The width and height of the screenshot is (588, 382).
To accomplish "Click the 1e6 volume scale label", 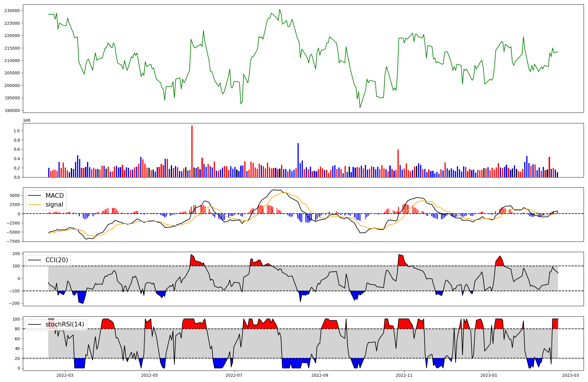I will coord(26,120).
